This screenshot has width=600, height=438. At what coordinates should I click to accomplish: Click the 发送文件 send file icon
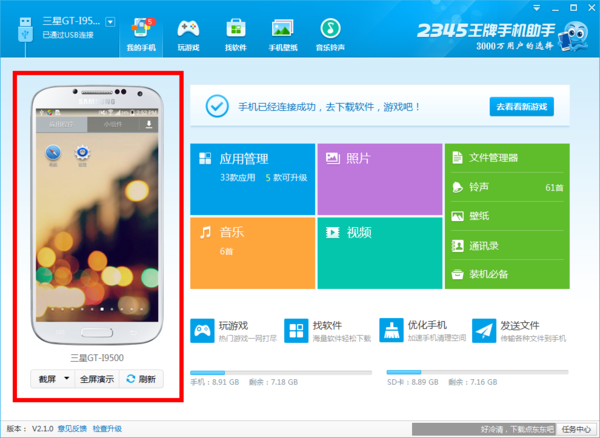click(x=485, y=331)
